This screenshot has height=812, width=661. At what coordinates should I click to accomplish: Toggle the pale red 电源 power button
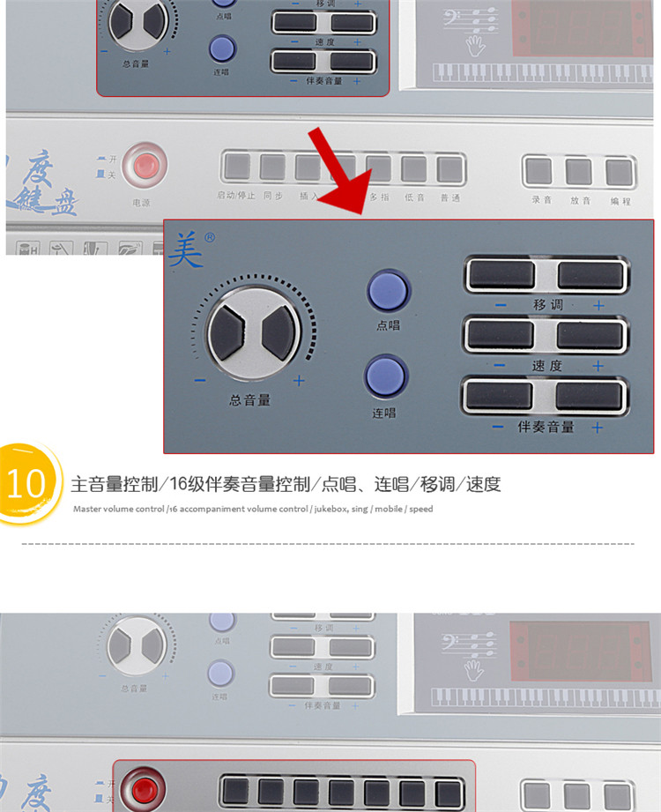(x=145, y=167)
